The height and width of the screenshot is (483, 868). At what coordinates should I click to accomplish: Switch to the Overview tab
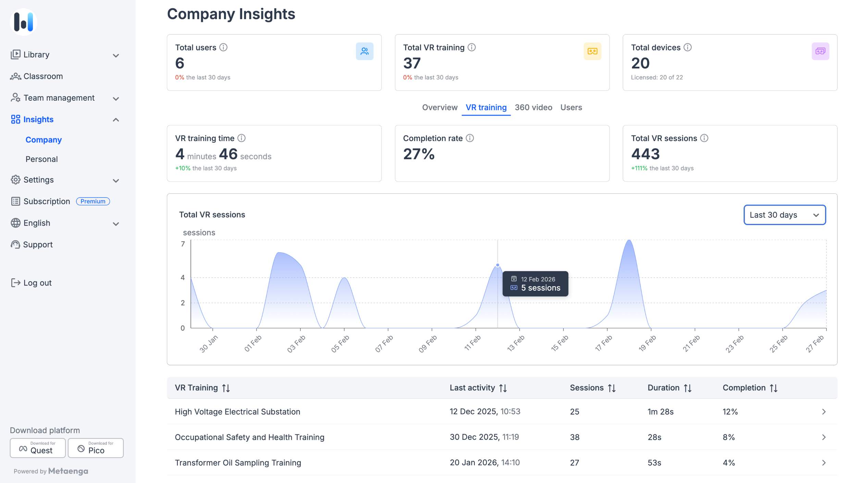click(x=439, y=107)
